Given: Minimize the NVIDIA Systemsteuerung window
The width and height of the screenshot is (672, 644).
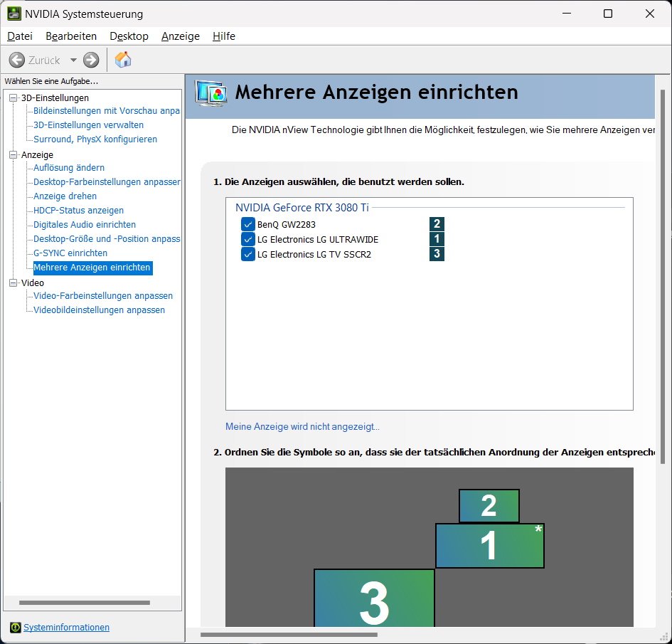Looking at the screenshot, I should coord(567,14).
